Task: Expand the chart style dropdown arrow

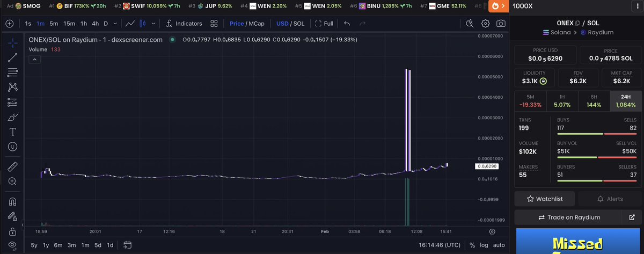Action: pyautogui.click(x=152, y=24)
